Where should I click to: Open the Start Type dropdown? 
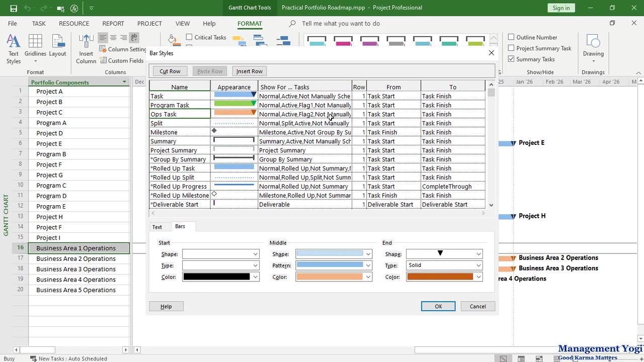[255, 265]
